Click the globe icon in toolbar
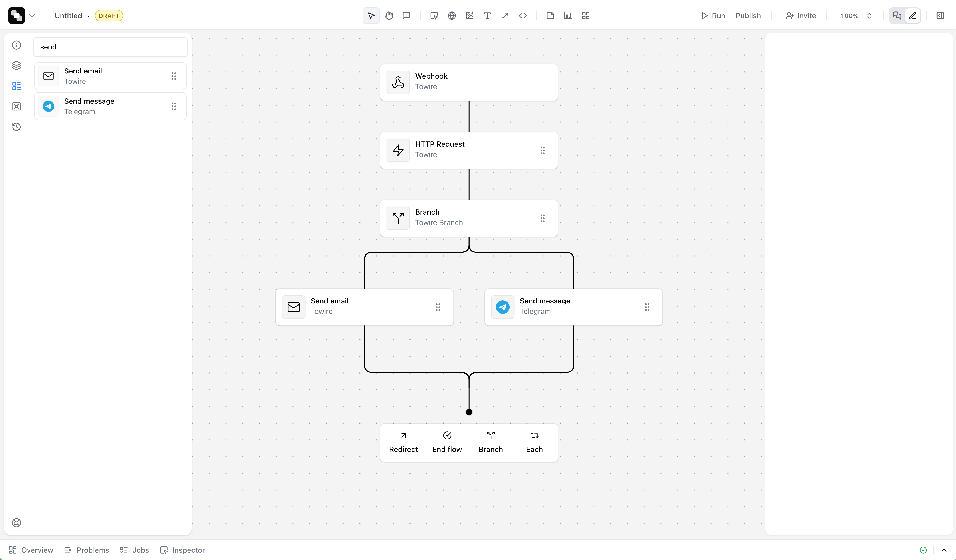Image resolution: width=956 pixels, height=560 pixels. click(x=451, y=16)
